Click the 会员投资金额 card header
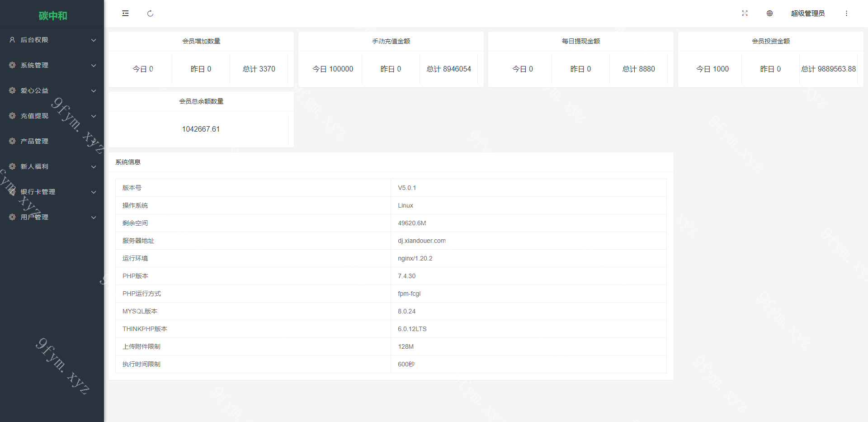The width and height of the screenshot is (868, 422). click(771, 41)
